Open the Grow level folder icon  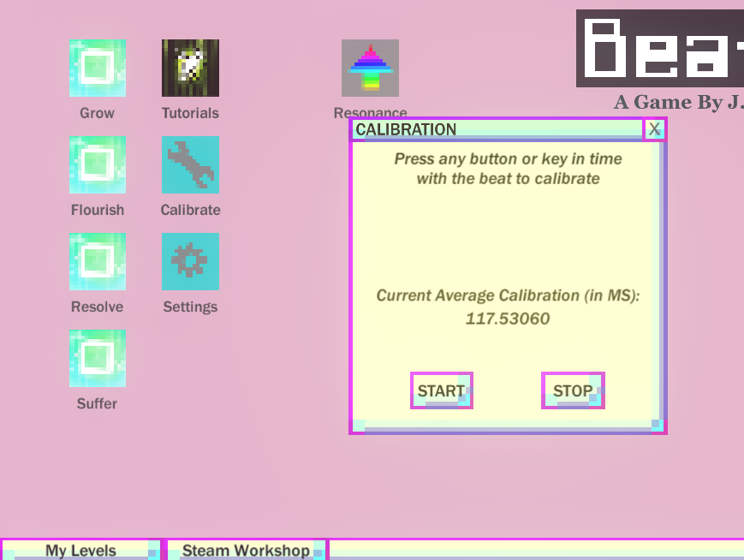(98, 68)
